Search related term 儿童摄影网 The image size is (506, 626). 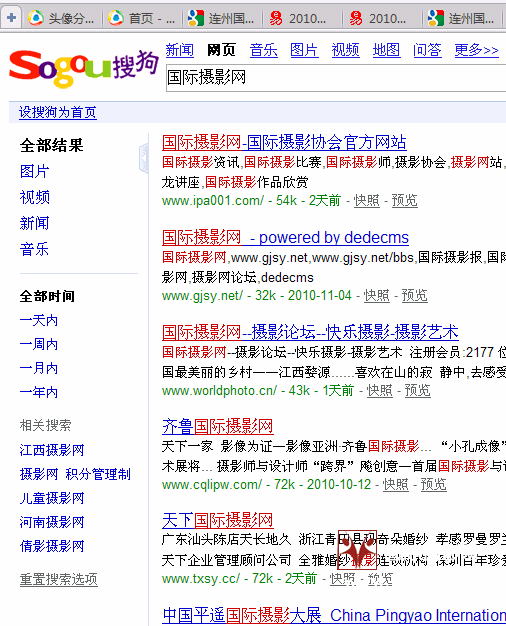tap(52, 498)
